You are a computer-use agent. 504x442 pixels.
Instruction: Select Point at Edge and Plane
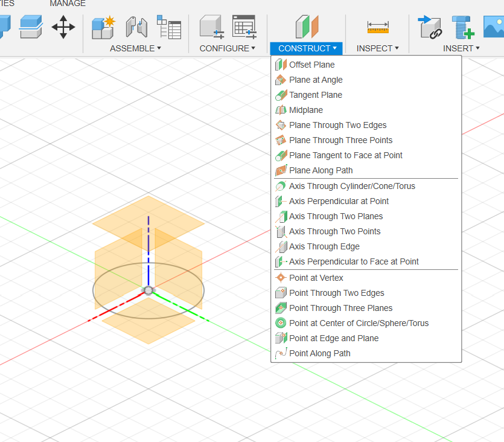[366, 338]
